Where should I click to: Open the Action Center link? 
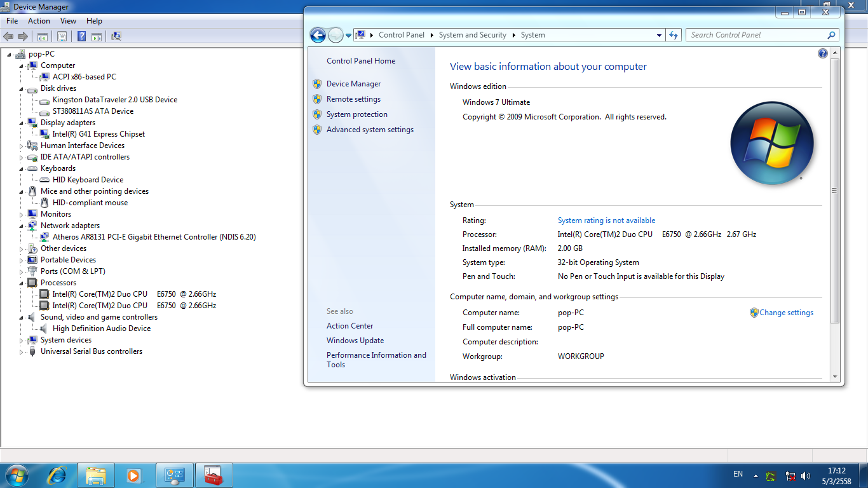click(349, 326)
